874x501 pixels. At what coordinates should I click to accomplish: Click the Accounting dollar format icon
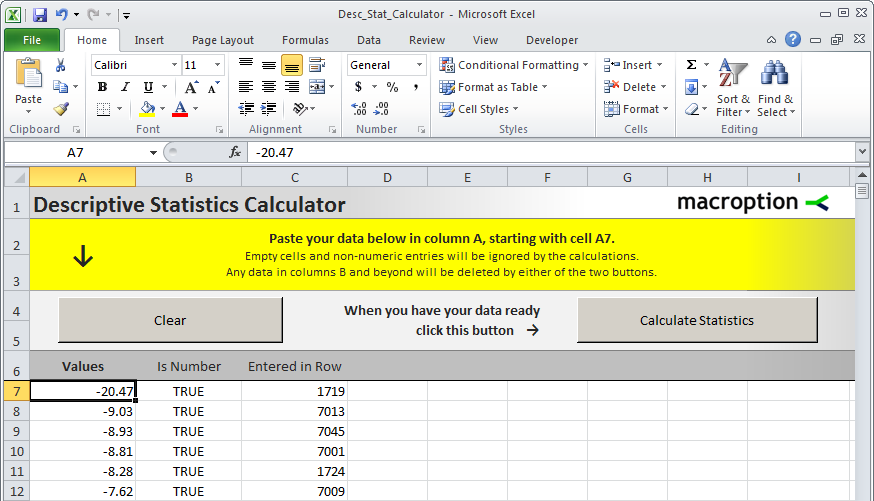point(358,87)
